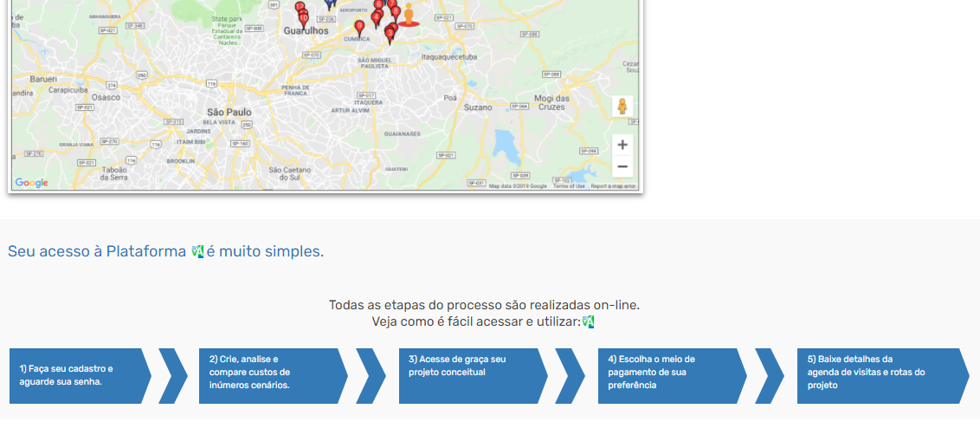Viewport: 980px width, 441px height.
Task: Select red map marker number 8
Action: click(395, 11)
